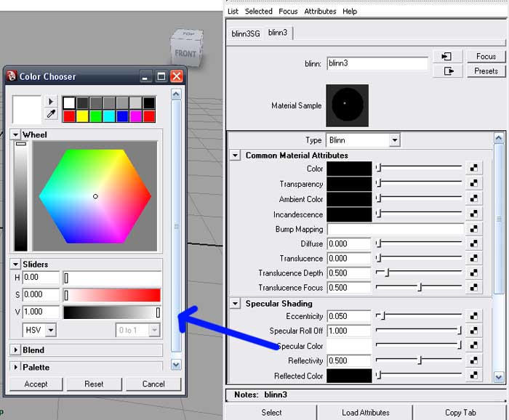Open the HSV color mode dropdown

pos(39,330)
